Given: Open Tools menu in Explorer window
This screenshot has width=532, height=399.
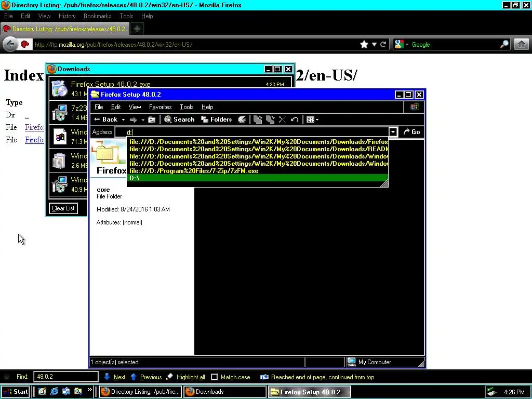Looking at the screenshot, I should click(187, 107).
